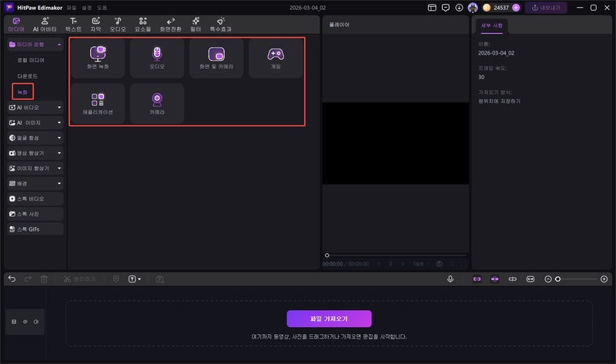Zoom in timeline with plus icon
The height and width of the screenshot is (364, 616).
pyautogui.click(x=604, y=279)
